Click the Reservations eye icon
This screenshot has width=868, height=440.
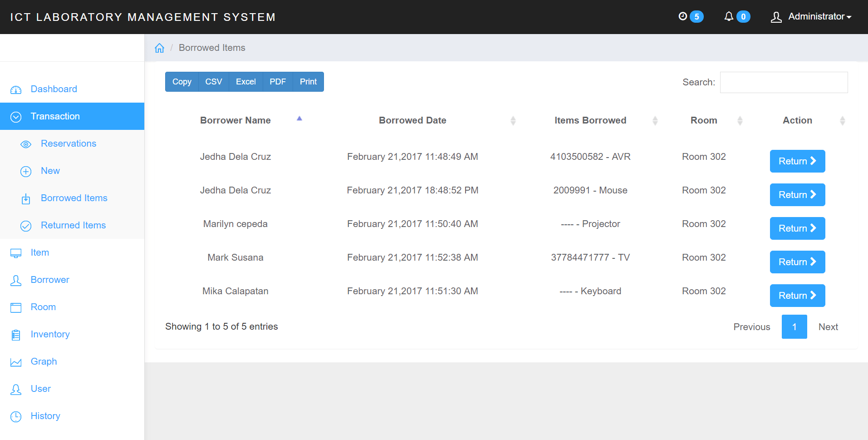(x=26, y=144)
